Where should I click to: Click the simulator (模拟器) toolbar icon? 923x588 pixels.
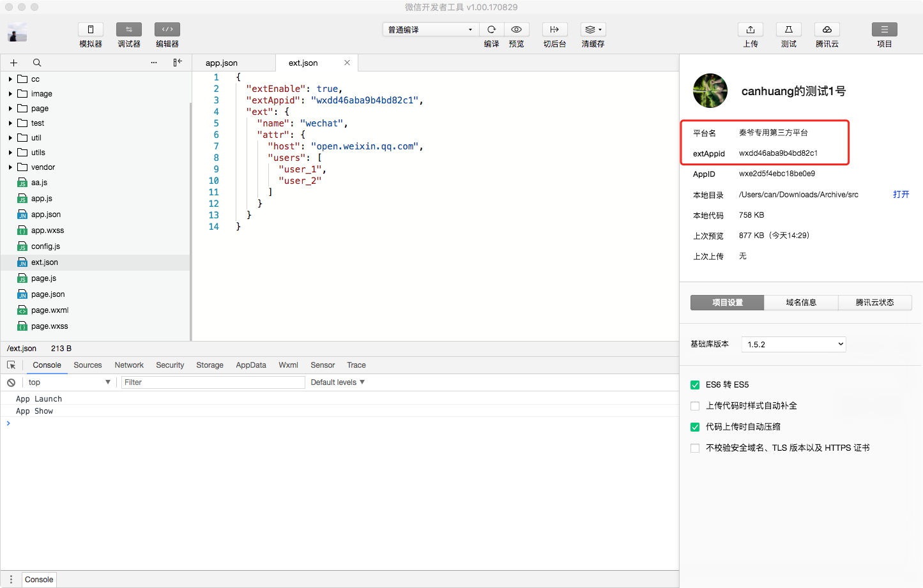(91, 29)
